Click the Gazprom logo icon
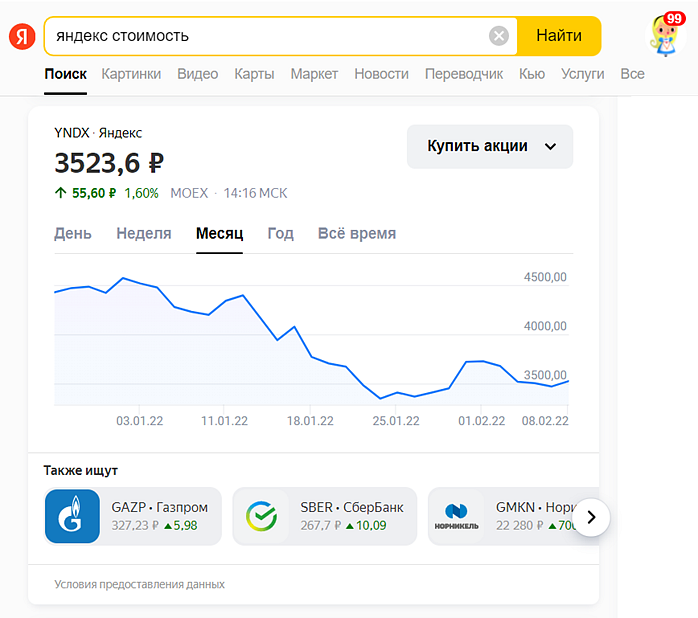Image resolution: width=698 pixels, height=618 pixels. pyautogui.click(x=72, y=516)
